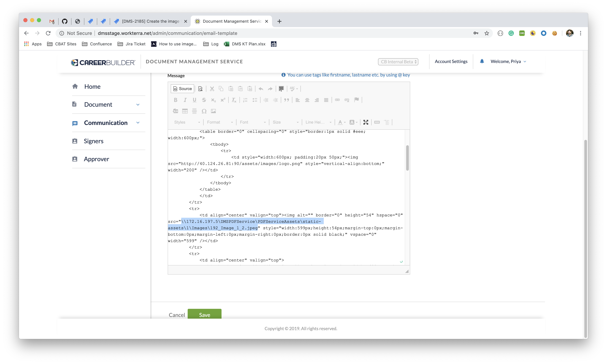Click the Remove Format icon

(x=234, y=100)
